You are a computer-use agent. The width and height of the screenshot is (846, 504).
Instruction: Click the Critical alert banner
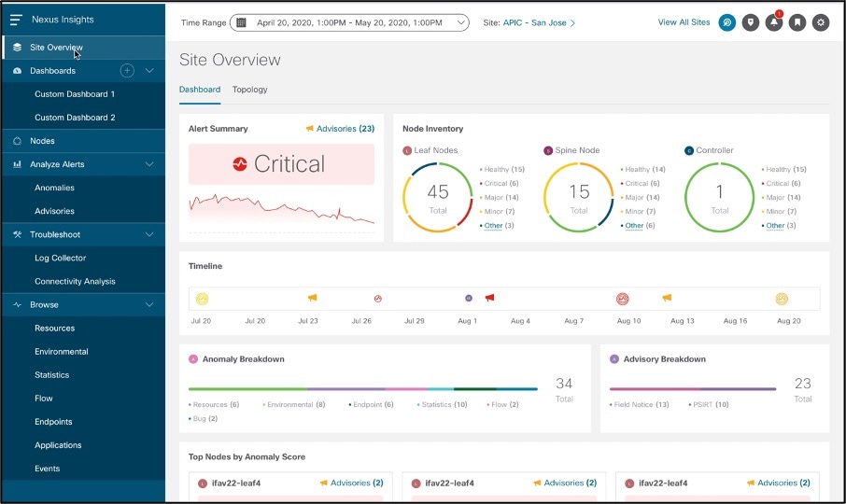point(281,164)
